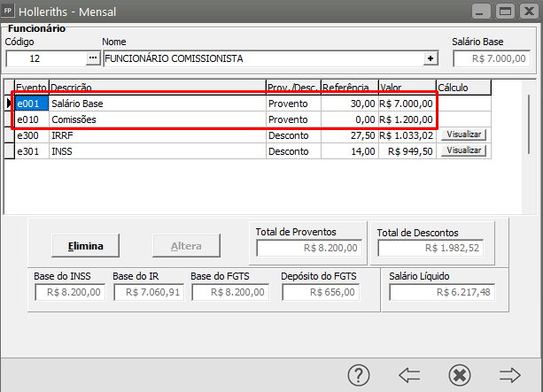Go back with the left arrow icon
Viewport: 543px width, 392px height.
408,374
